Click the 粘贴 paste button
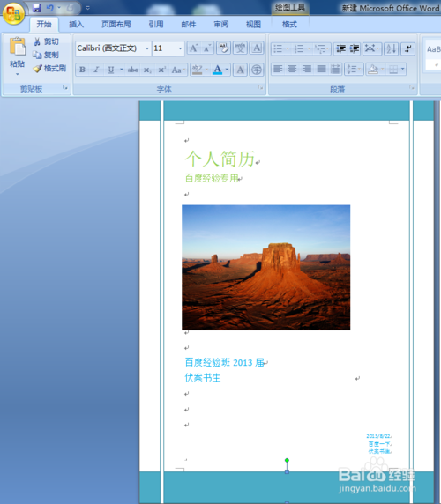Screen dimensions: 441x504 coord(17,56)
